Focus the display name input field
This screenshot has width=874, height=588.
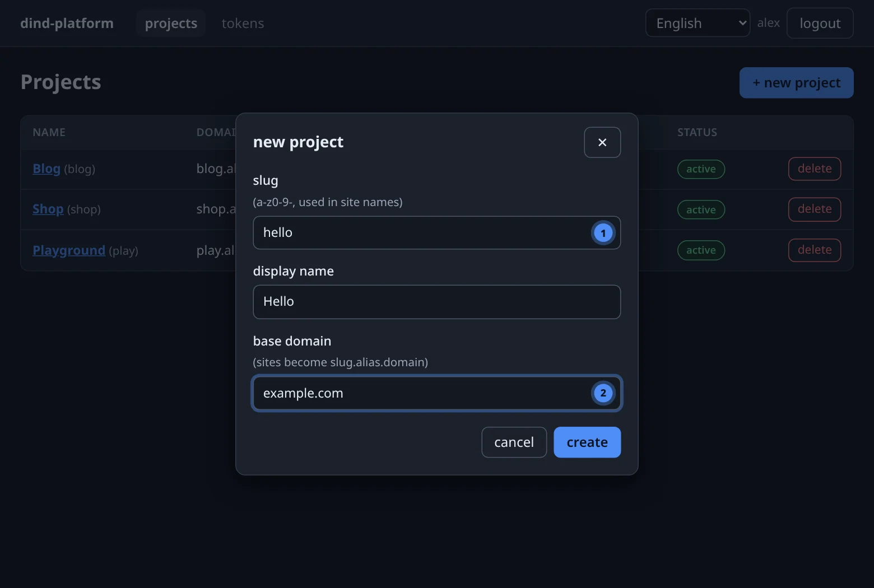click(437, 302)
